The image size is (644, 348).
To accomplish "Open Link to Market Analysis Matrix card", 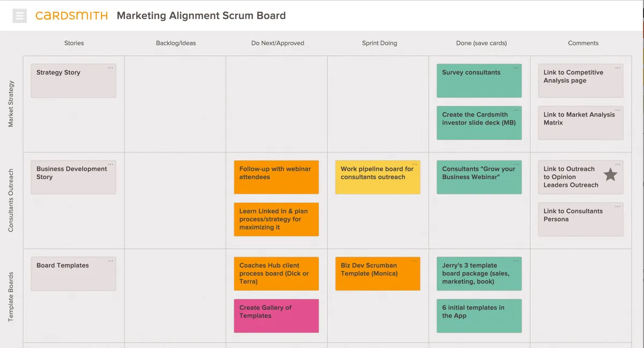I will pos(580,123).
